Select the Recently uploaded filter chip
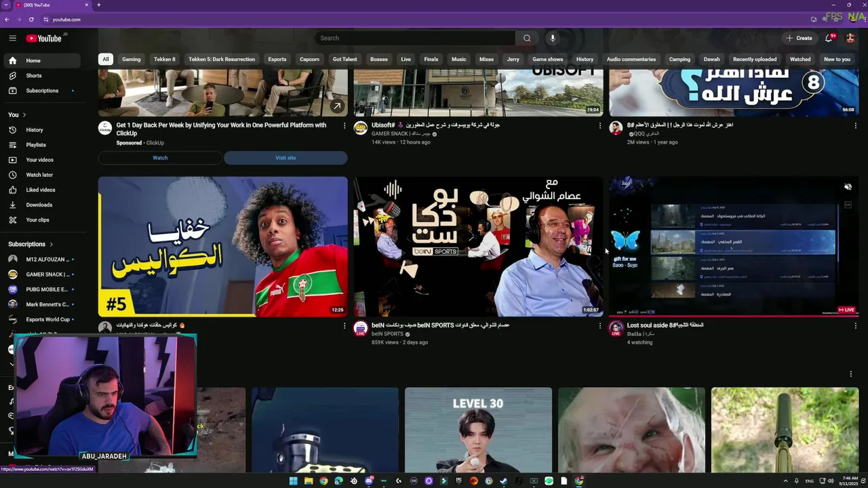The height and width of the screenshot is (488, 868). pyautogui.click(x=755, y=59)
